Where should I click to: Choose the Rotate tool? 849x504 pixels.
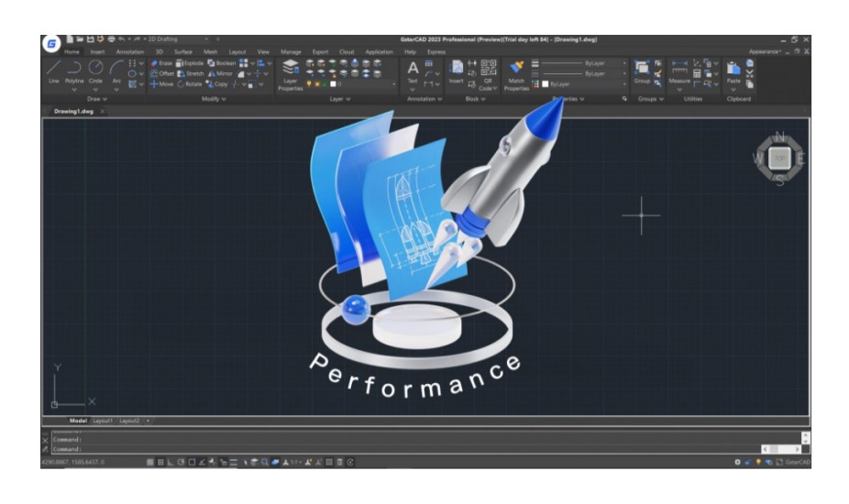click(190, 84)
